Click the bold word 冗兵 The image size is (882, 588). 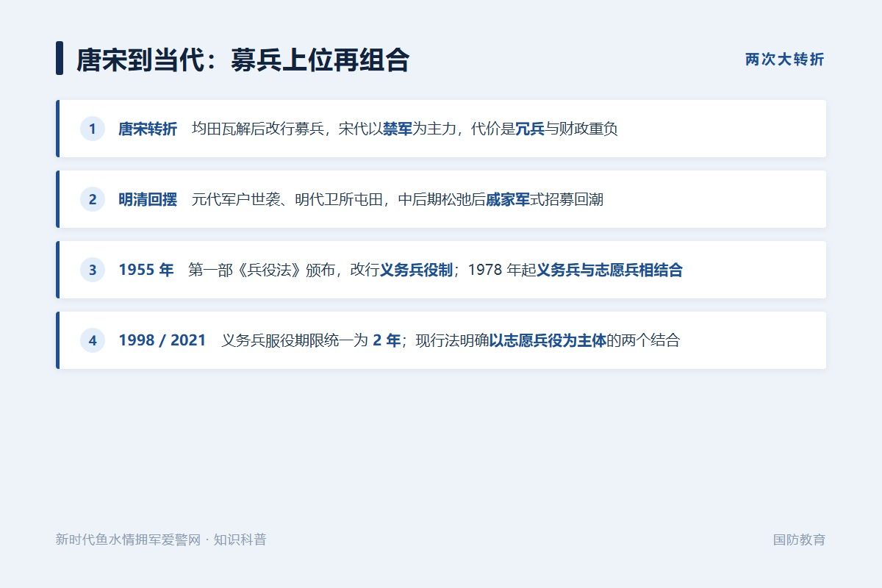coord(530,129)
